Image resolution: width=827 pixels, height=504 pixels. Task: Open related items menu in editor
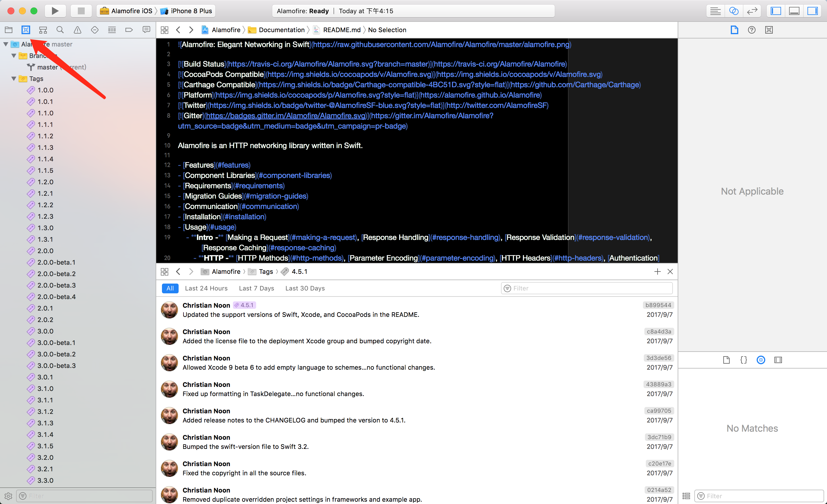(x=165, y=30)
